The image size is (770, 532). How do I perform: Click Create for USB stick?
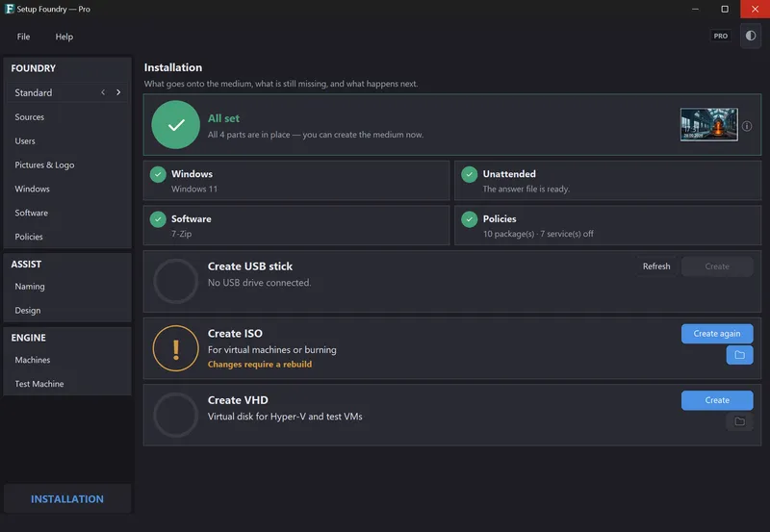pyautogui.click(x=717, y=266)
